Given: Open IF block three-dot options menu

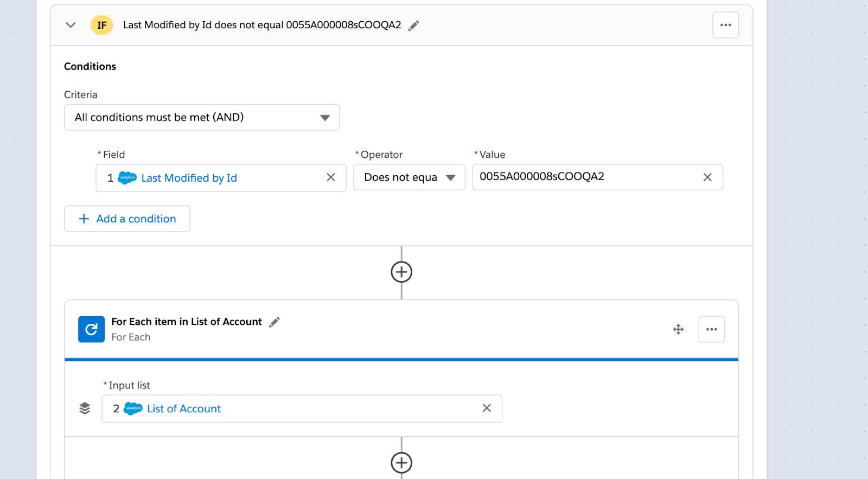Looking at the screenshot, I should click(x=725, y=25).
